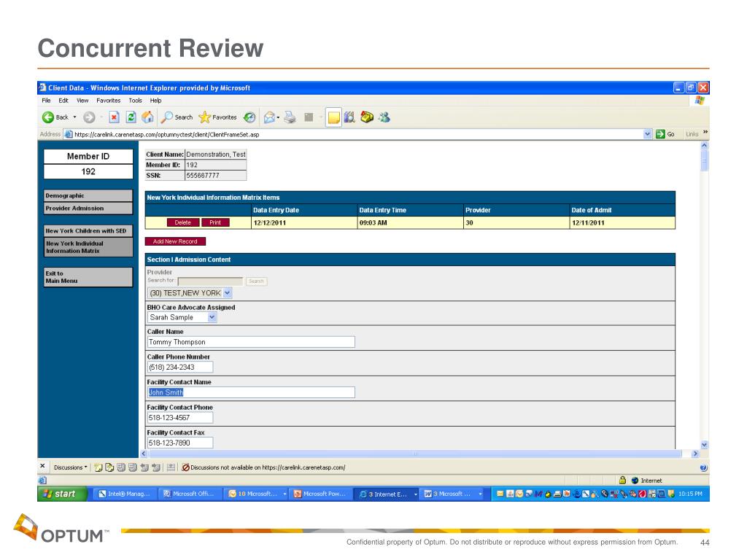Expand the Provider dropdown (30) TEST,NEW YORK
The width and height of the screenshot is (747, 560).
pos(227,293)
